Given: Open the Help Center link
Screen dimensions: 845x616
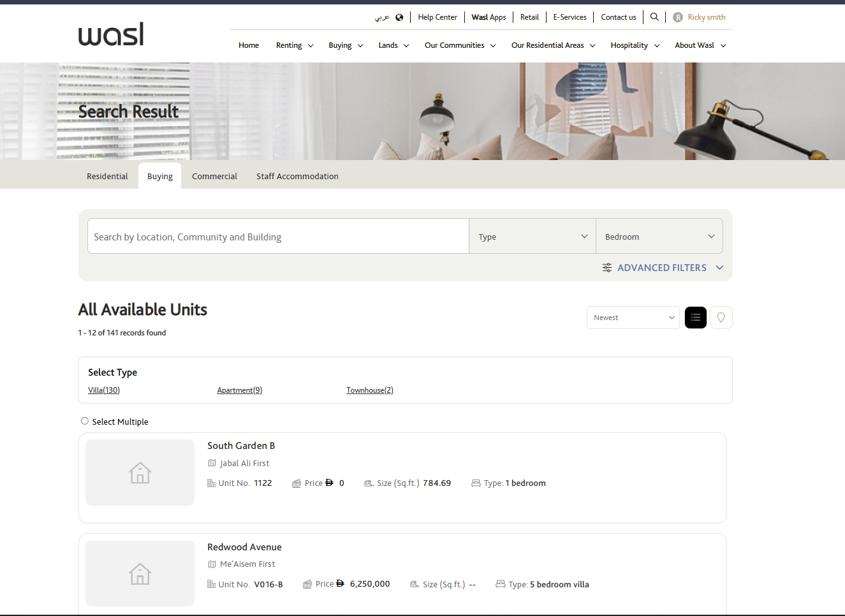Looking at the screenshot, I should coord(437,17).
